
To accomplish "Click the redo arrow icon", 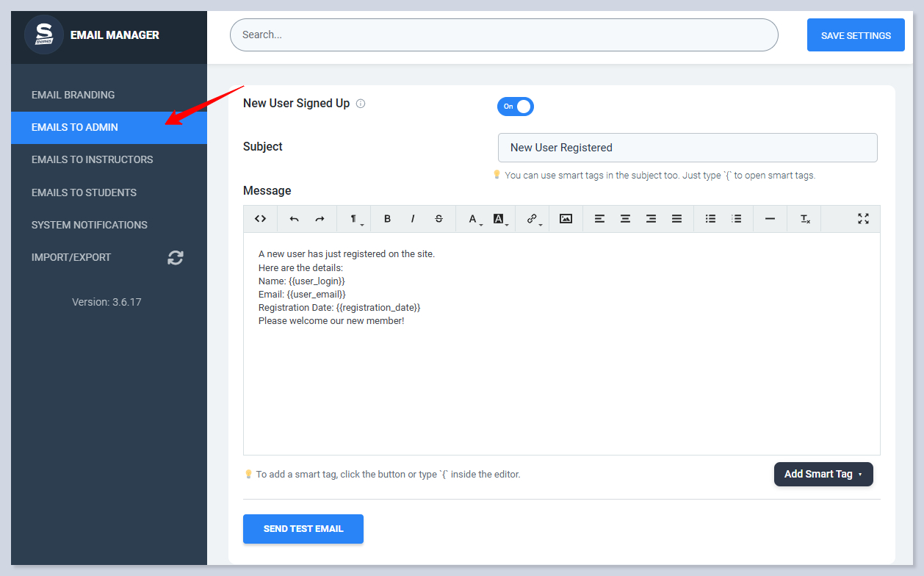I will tap(320, 219).
